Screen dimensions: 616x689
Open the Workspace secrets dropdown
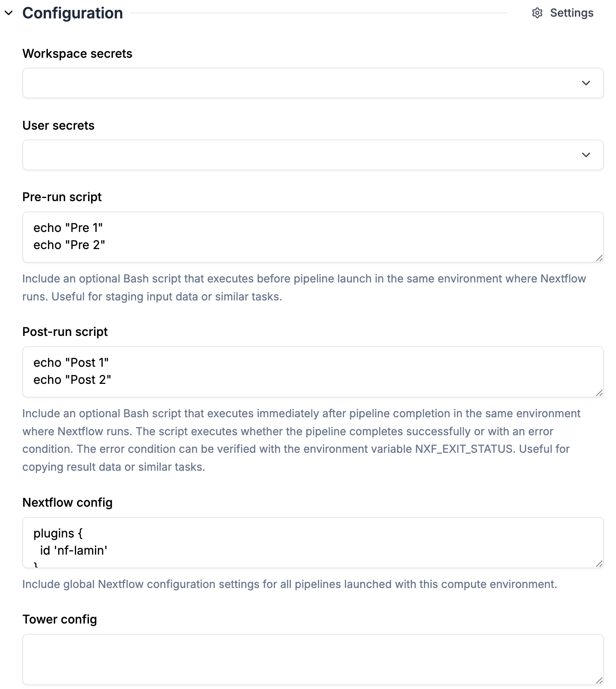[x=299, y=83]
